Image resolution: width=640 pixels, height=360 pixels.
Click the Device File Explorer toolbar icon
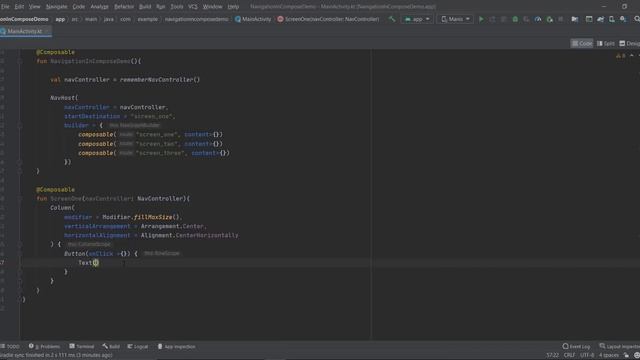(x=589, y=19)
